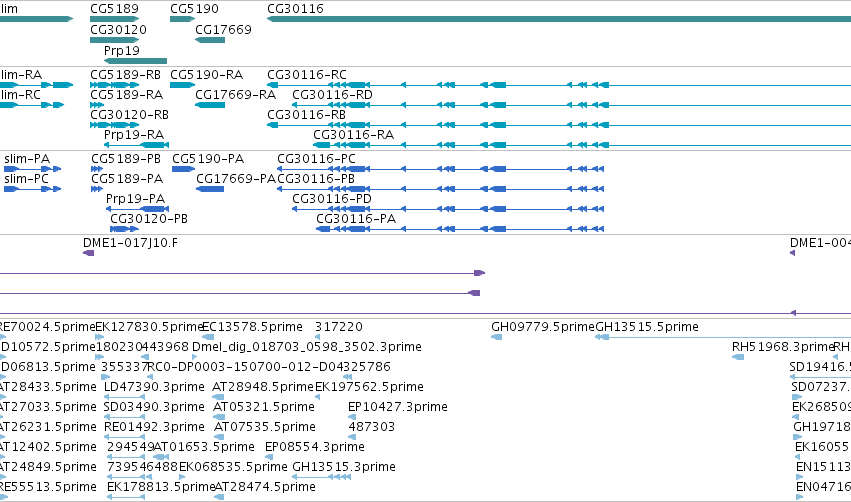Select protein CG30120-PB

149,219
